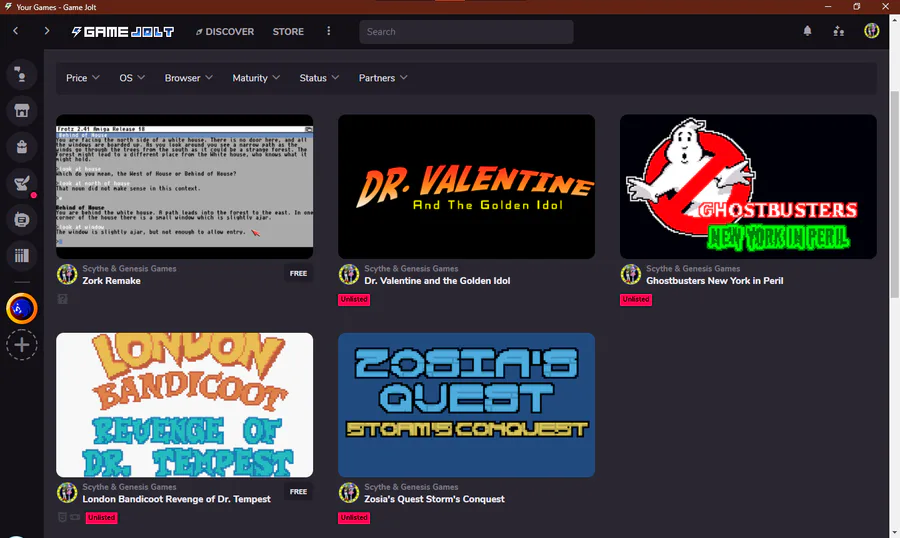This screenshot has width=900, height=538.
Task: Click Dr. Valentine and the Golden Idol title
Action: coord(437,281)
